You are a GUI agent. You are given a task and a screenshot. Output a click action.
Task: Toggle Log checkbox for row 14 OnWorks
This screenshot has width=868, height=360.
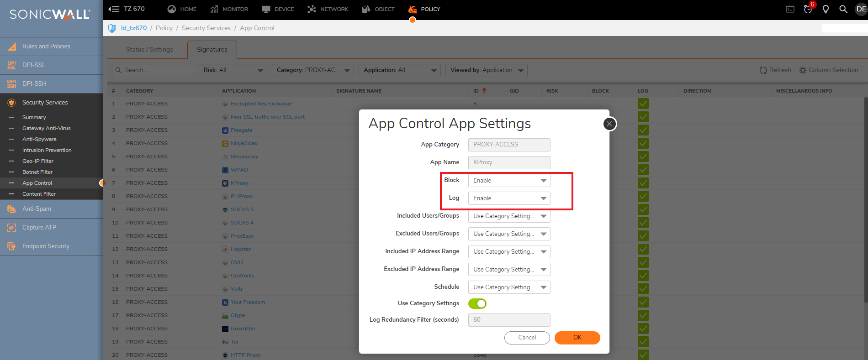643,276
